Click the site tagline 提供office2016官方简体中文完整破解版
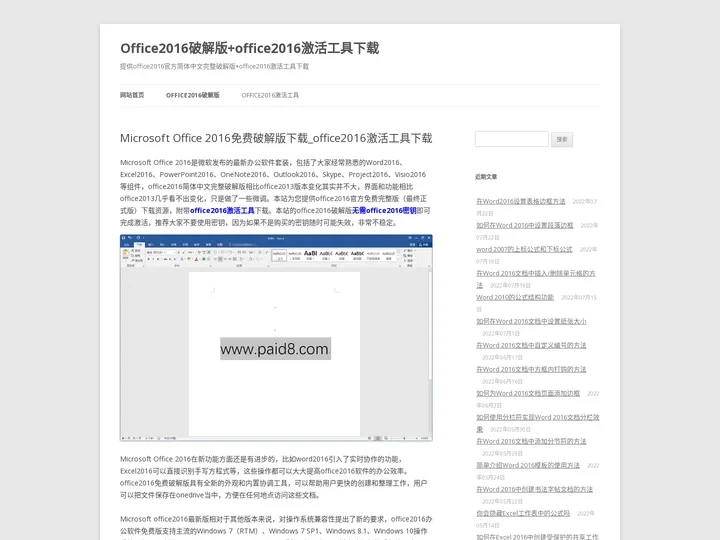Screen dimensions: 720x540 click(214, 66)
